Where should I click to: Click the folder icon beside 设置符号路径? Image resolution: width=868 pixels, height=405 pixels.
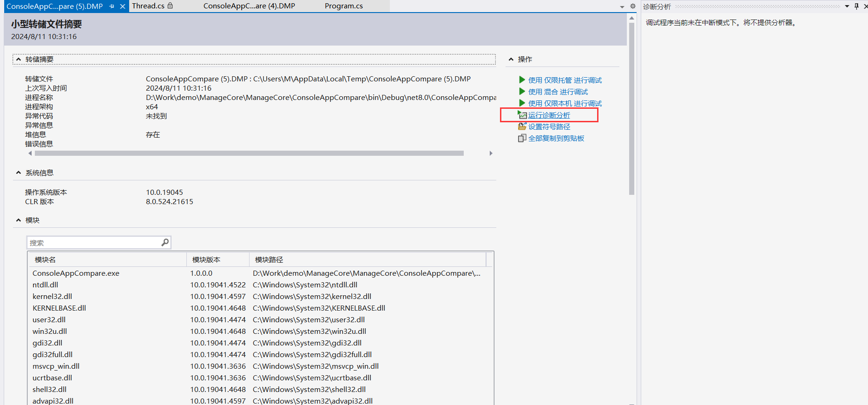pyautogui.click(x=522, y=126)
